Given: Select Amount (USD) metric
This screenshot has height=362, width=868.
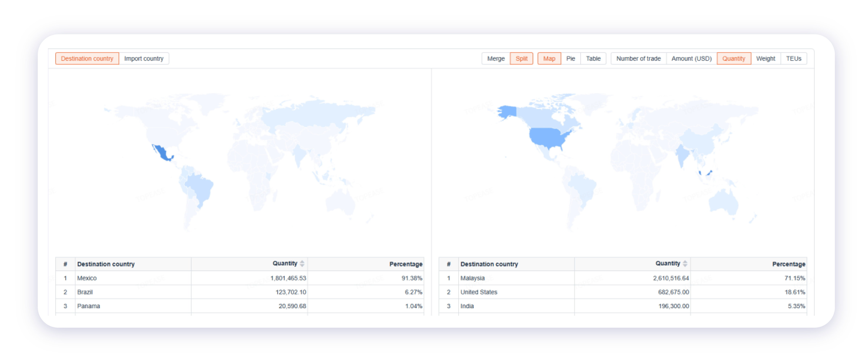Looking at the screenshot, I should point(691,59).
